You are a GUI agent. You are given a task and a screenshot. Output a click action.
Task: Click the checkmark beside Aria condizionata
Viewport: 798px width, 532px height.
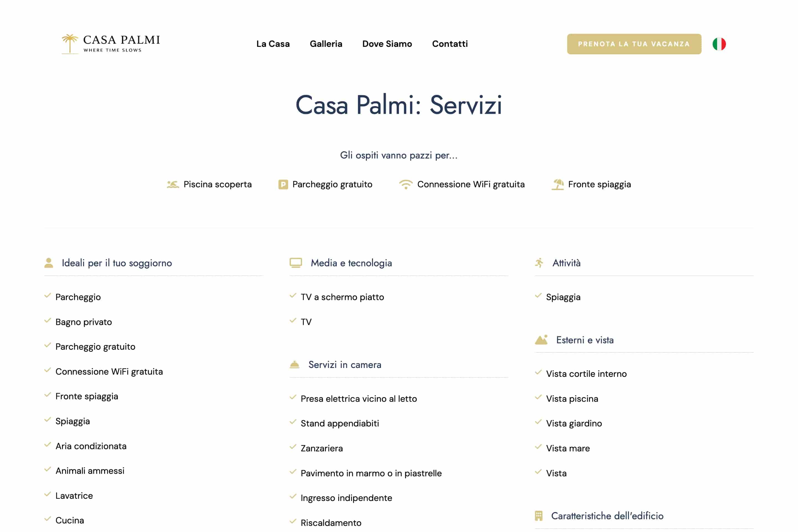[47, 445]
